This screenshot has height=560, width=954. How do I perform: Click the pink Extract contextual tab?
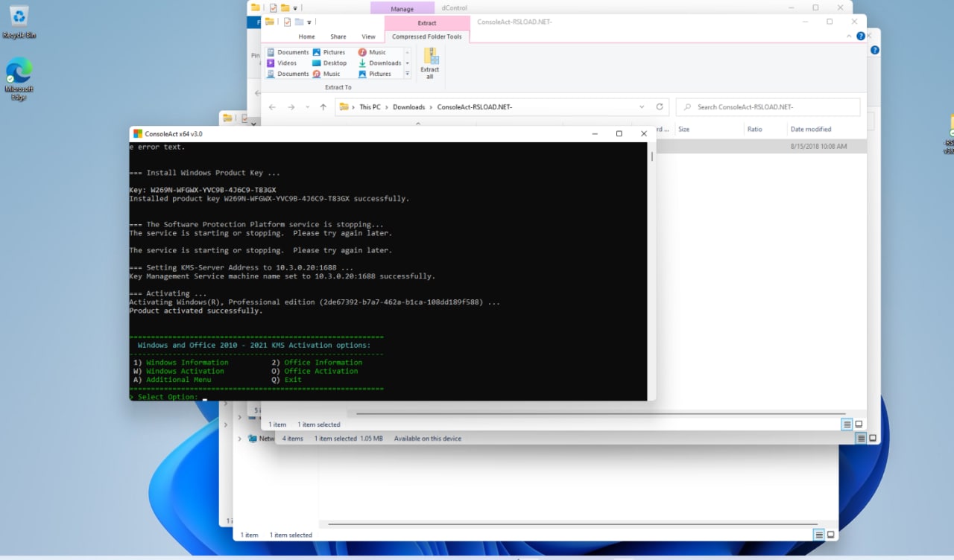point(427,23)
